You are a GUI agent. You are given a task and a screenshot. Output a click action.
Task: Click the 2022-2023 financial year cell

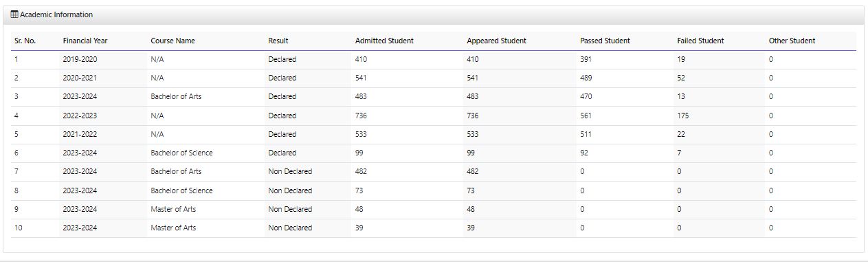pyautogui.click(x=80, y=116)
